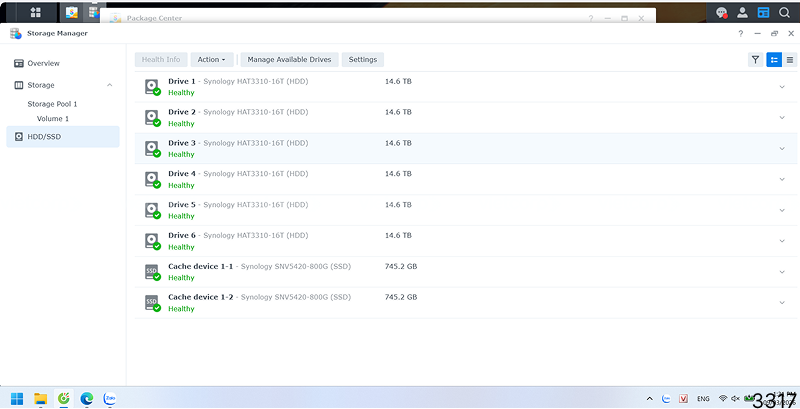Open the DSM widgets panel icon

coord(763,13)
